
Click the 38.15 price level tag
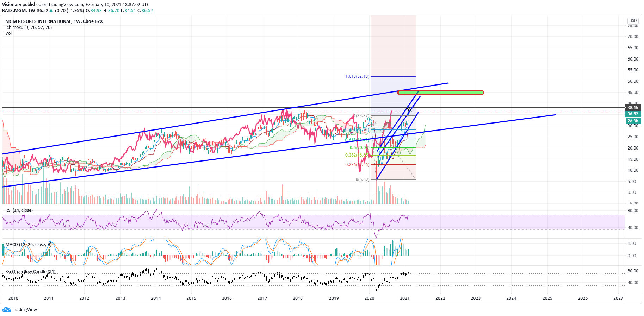point(633,108)
